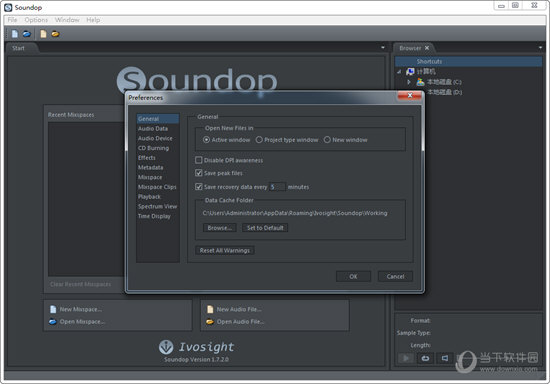Toggle Save recovery data checkbox
550x384 pixels.
pyautogui.click(x=199, y=187)
